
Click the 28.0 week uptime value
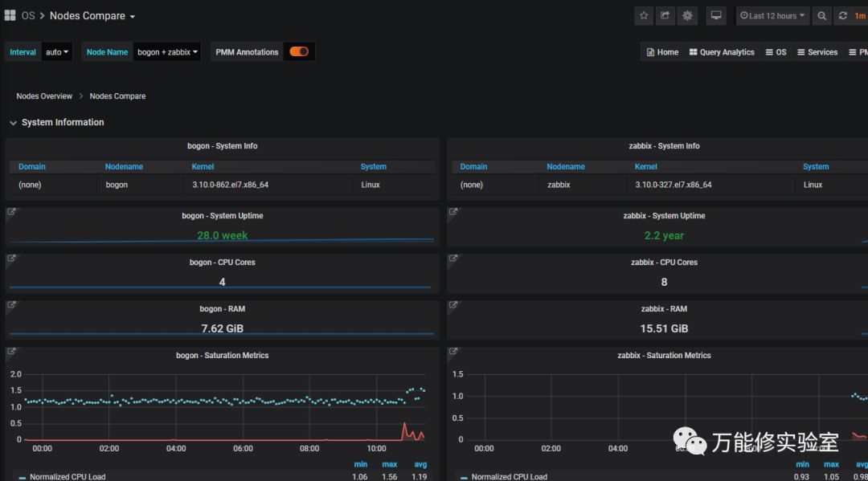pyautogui.click(x=222, y=235)
